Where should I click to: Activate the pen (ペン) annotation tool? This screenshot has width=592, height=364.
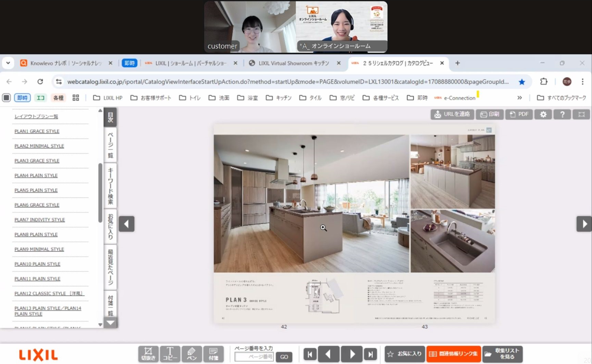click(x=191, y=354)
